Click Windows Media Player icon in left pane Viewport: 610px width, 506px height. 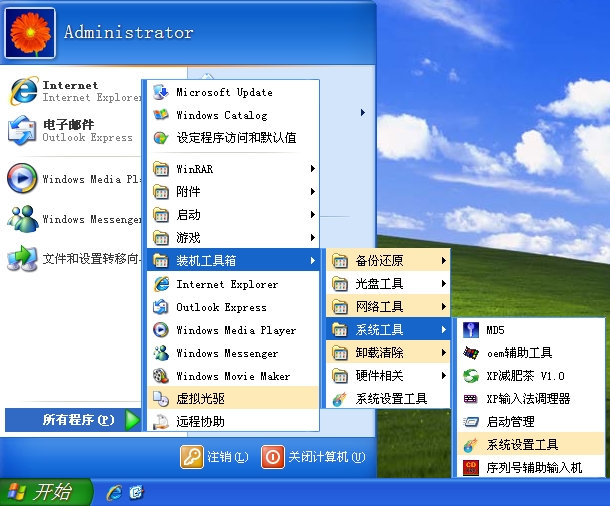22,179
